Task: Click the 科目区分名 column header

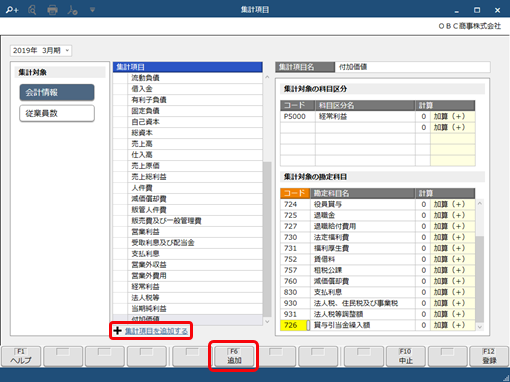Action: pyautogui.click(x=365, y=106)
